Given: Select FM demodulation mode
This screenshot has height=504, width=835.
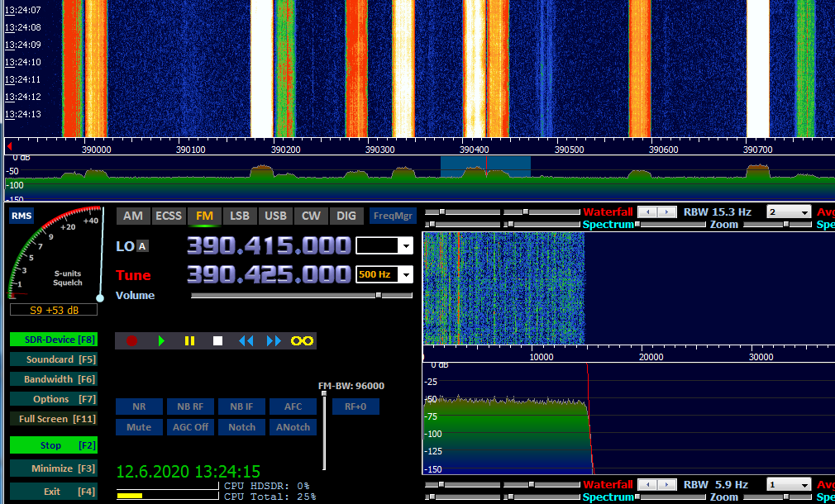Looking at the screenshot, I should [x=204, y=216].
